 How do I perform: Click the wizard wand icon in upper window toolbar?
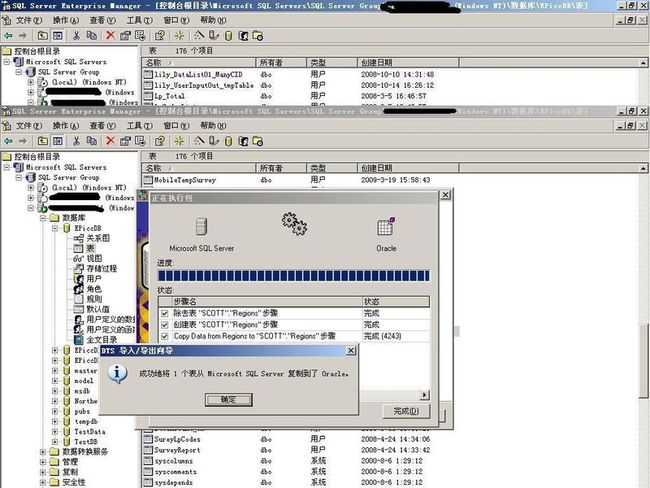tap(199, 36)
